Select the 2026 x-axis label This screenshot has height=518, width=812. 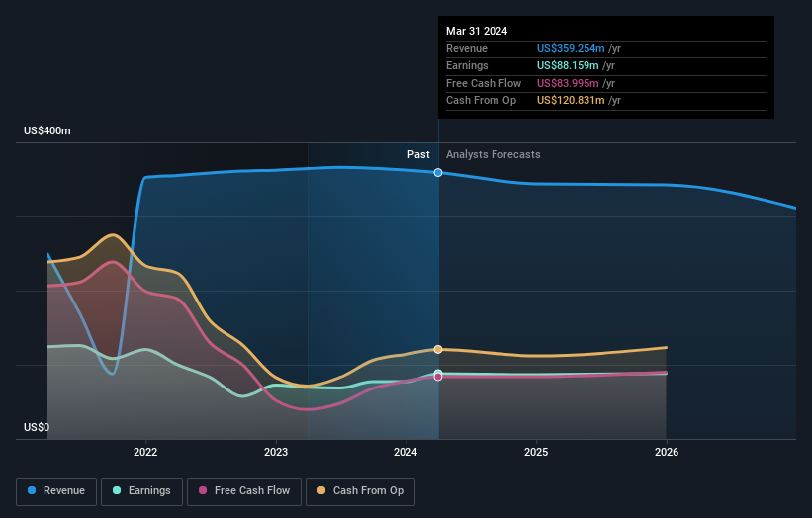click(x=667, y=452)
